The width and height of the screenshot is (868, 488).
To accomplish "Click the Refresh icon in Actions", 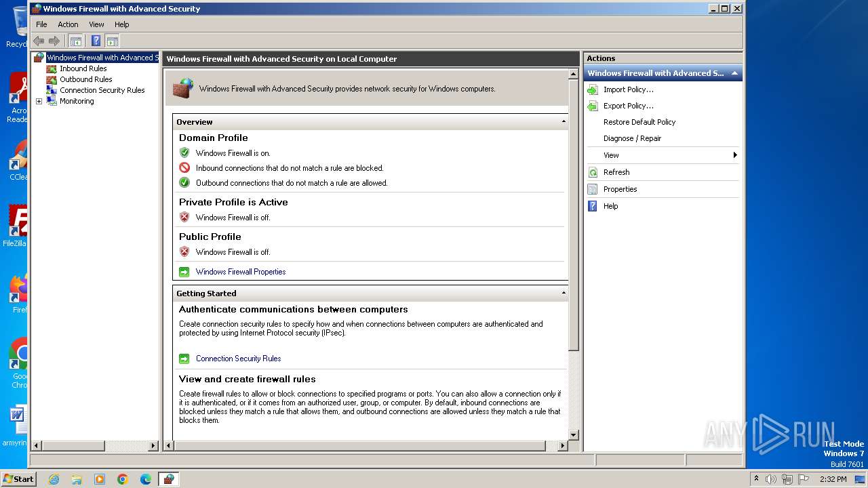I will [x=592, y=172].
